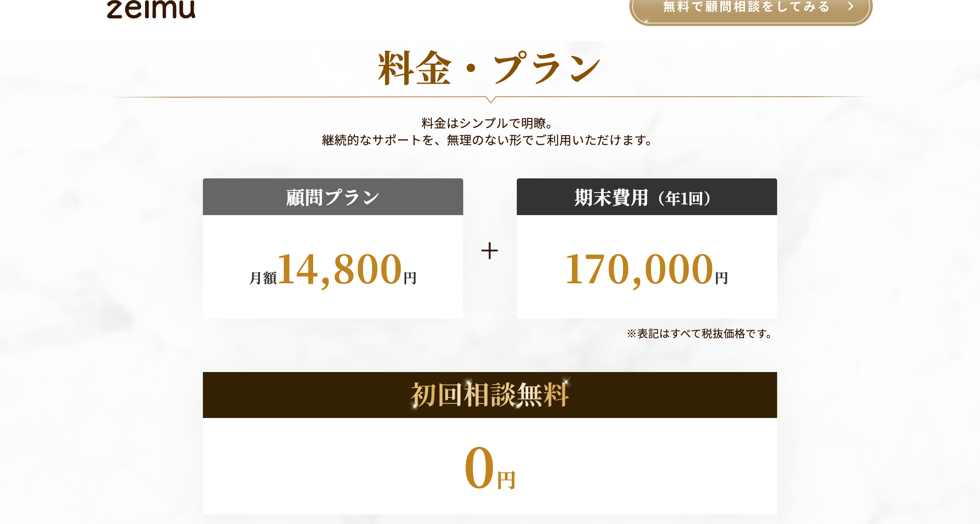Click the 円 symbol after 170,000
This screenshot has height=524, width=980.
pyautogui.click(x=722, y=278)
